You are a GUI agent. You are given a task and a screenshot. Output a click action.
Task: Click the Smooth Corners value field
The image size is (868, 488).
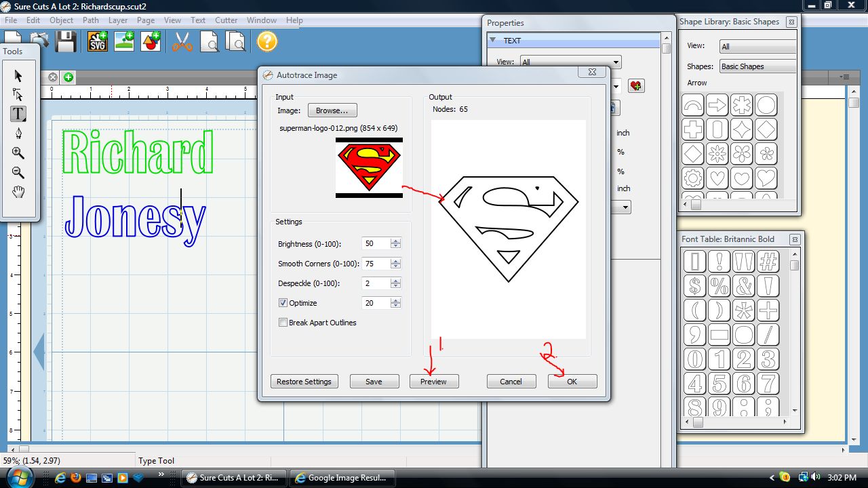pyautogui.click(x=376, y=264)
